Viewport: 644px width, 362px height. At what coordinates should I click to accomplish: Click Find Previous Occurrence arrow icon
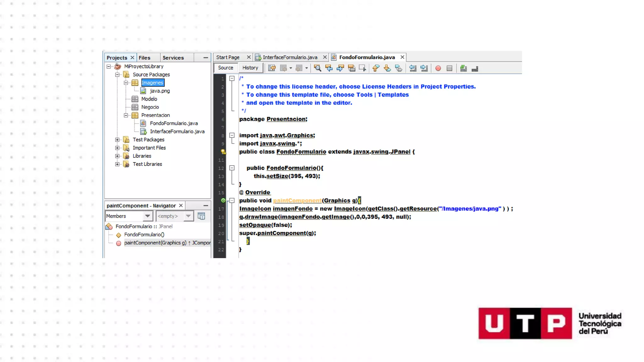pyautogui.click(x=329, y=68)
